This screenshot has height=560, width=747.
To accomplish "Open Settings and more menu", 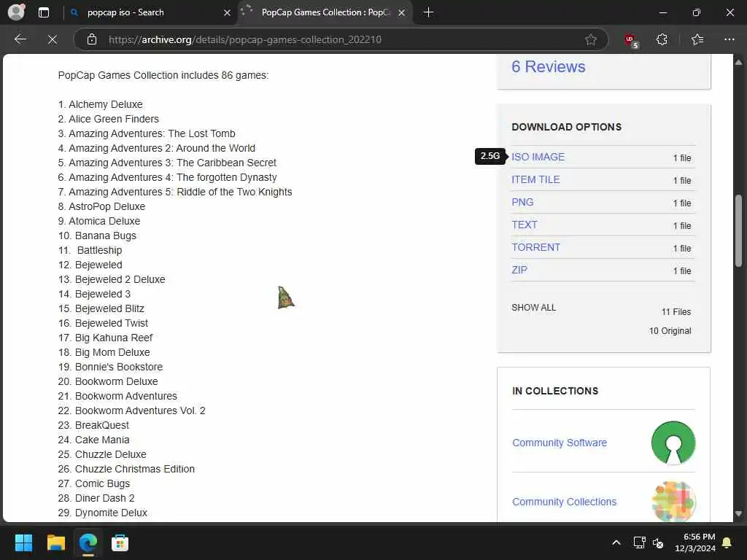I will coord(729,39).
